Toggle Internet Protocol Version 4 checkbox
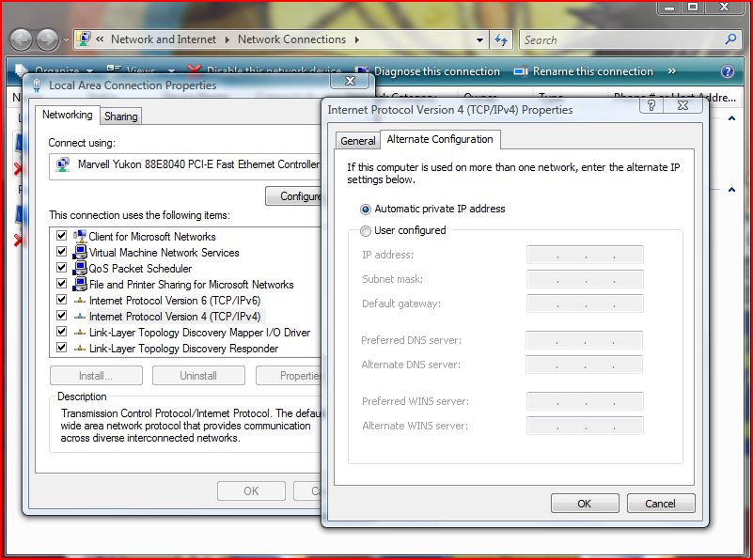This screenshot has width=753, height=560. pyautogui.click(x=61, y=316)
